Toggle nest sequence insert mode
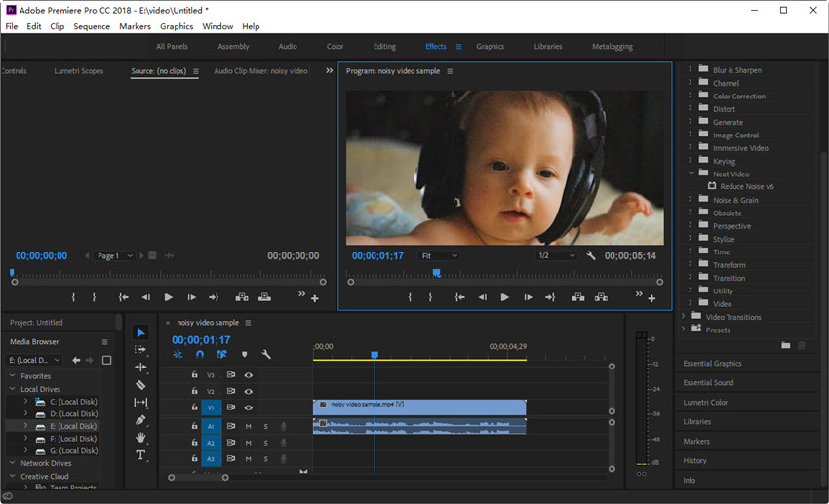Viewport: 829px width, 504px height. (178, 354)
